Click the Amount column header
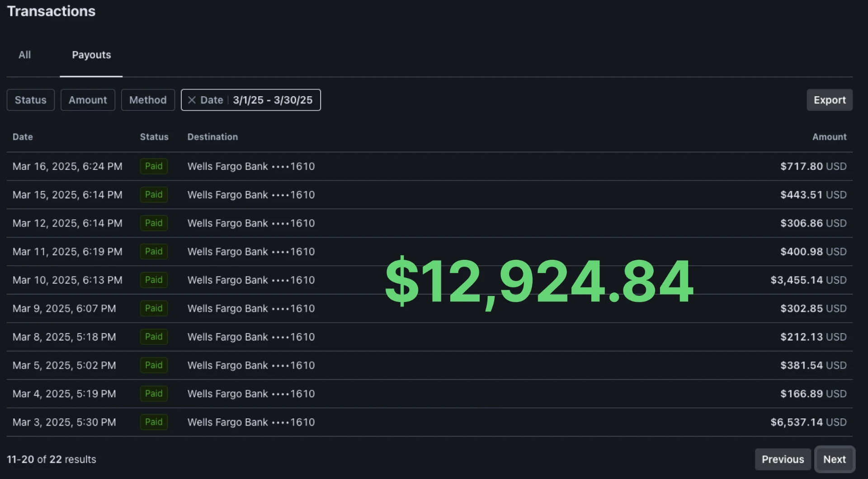 point(829,137)
